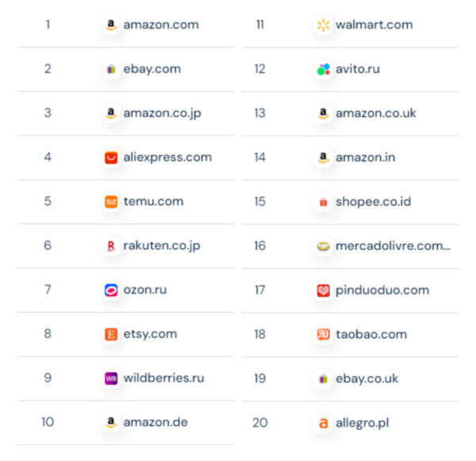Viewport: 476px width, 461px height.
Task: Click the Taobao icon
Action: point(323,334)
